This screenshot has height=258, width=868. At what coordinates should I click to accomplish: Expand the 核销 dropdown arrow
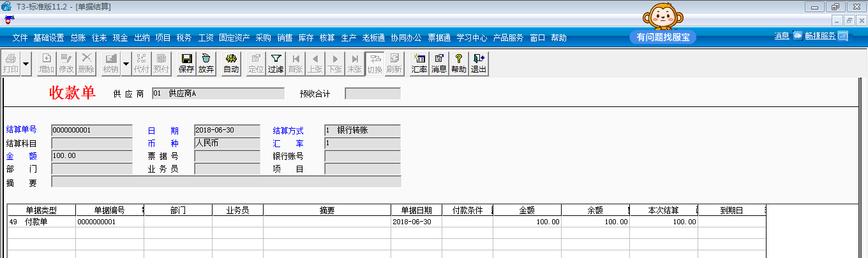tap(126, 64)
